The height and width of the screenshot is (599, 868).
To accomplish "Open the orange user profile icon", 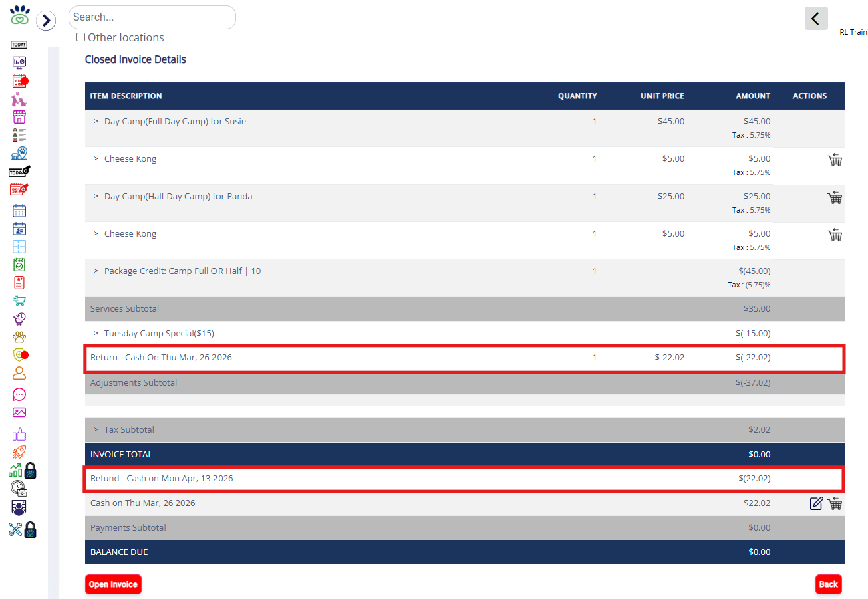I will [x=19, y=373].
